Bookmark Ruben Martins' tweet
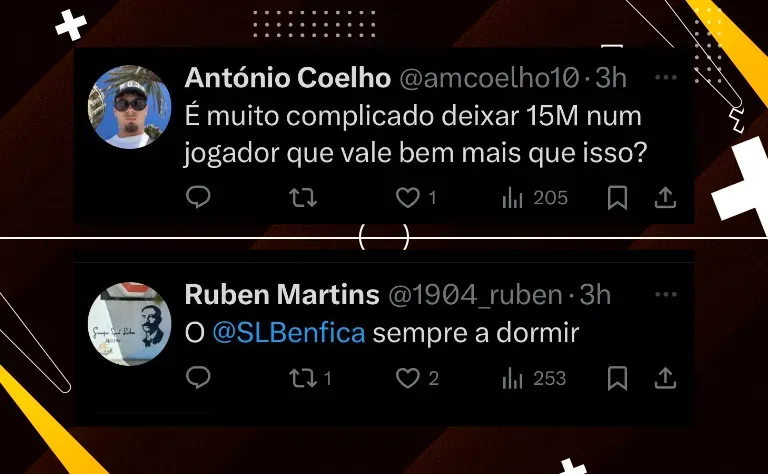Viewport: 768px width, 474px height. (617, 379)
